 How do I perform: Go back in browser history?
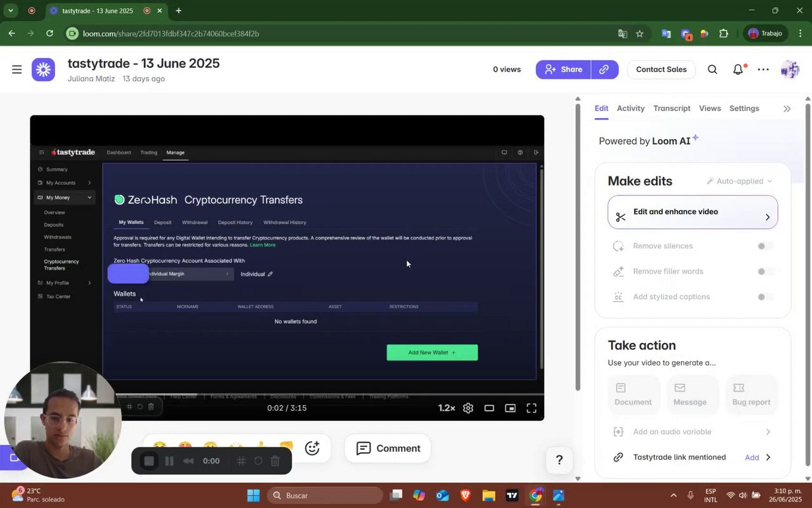tap(11, 34)
